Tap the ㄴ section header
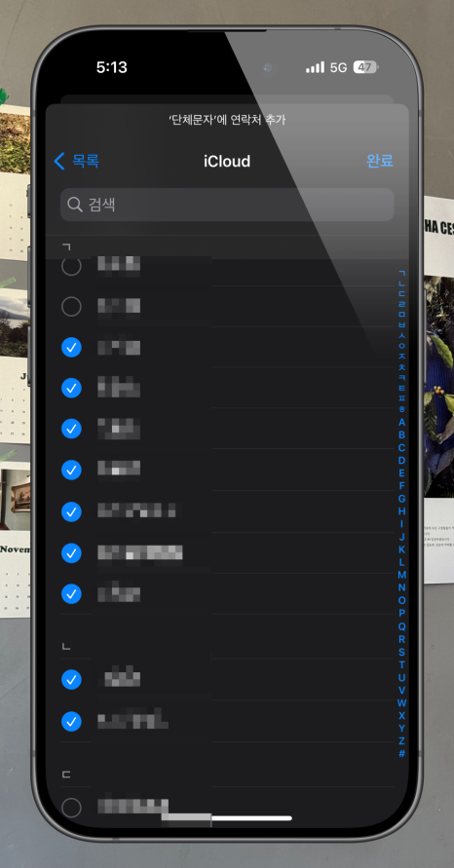This screenshot has width=454, height=868. tap(66, 646)
